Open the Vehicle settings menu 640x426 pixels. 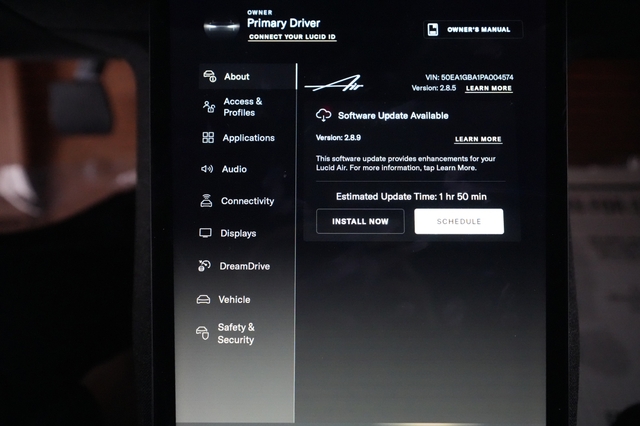[234, 299]
